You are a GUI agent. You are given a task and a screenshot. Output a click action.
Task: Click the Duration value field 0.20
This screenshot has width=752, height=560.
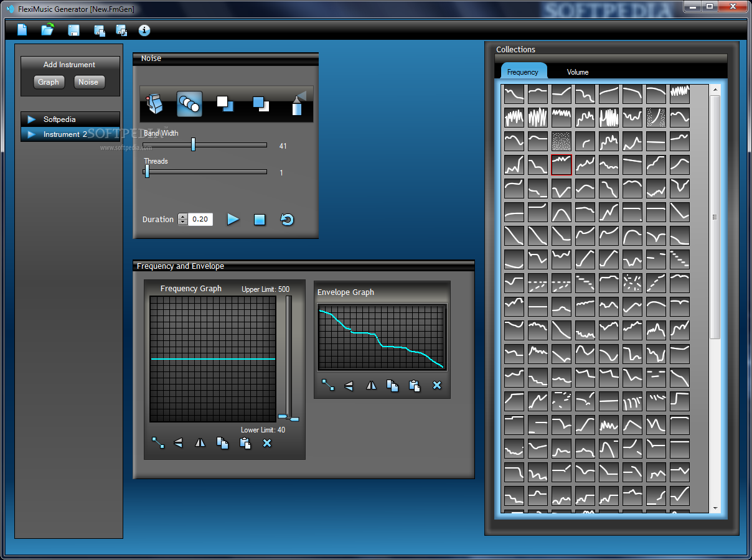200,219
